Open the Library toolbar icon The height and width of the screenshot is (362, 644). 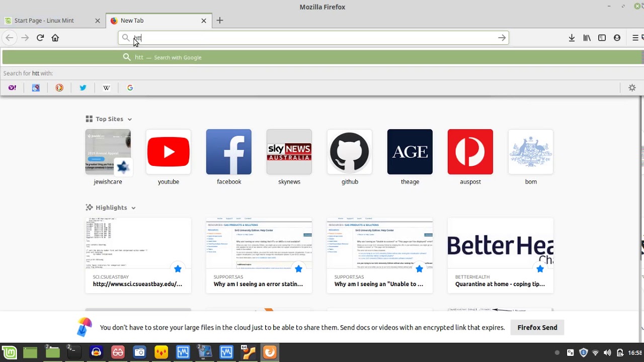587,38
